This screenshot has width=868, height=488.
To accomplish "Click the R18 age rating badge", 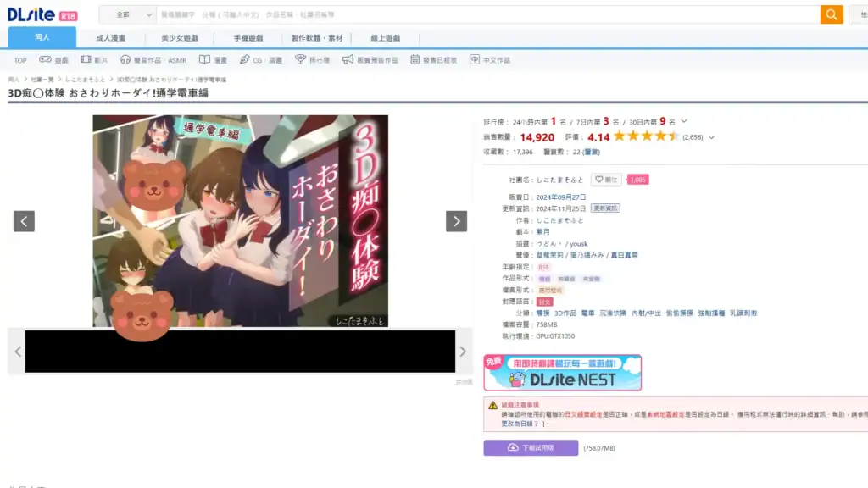I will point(543,267).
